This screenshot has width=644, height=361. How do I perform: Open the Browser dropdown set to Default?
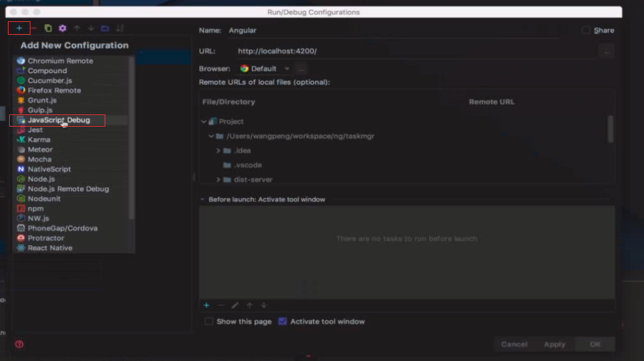click(x=265, y=69)
